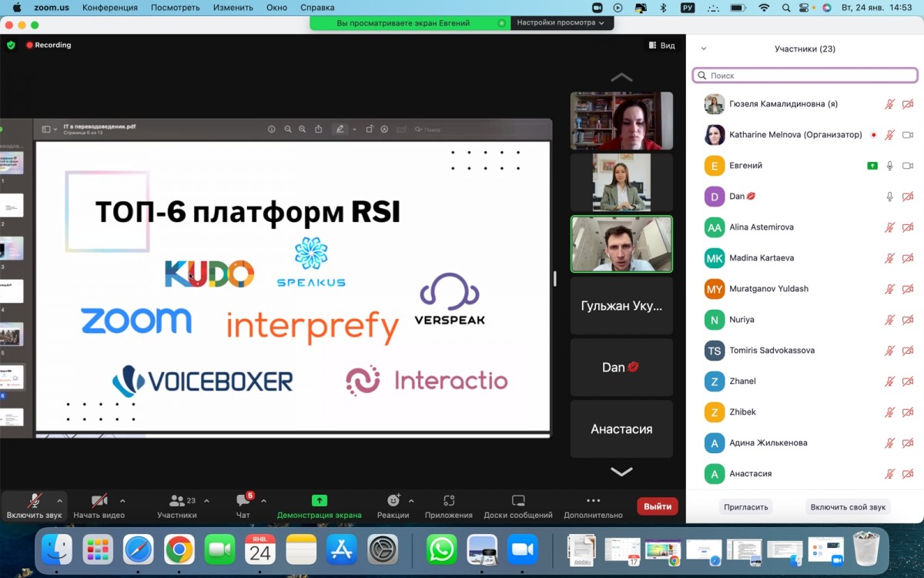Start video with Начать видео
Screen dimensions: 924x578
pyautogui.click(x=99, y=501)
